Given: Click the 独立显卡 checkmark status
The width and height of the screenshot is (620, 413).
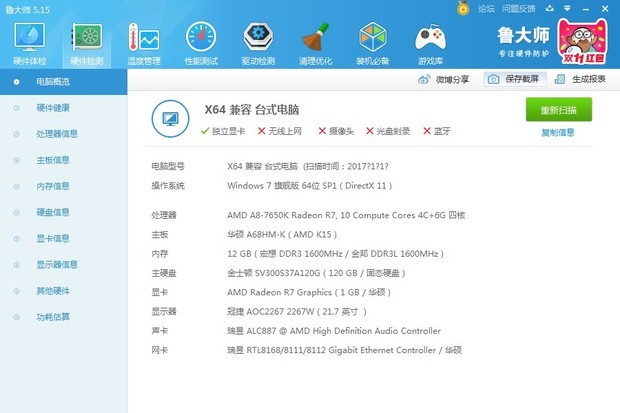Looking at the screenshot, I should tap(223, 131).
